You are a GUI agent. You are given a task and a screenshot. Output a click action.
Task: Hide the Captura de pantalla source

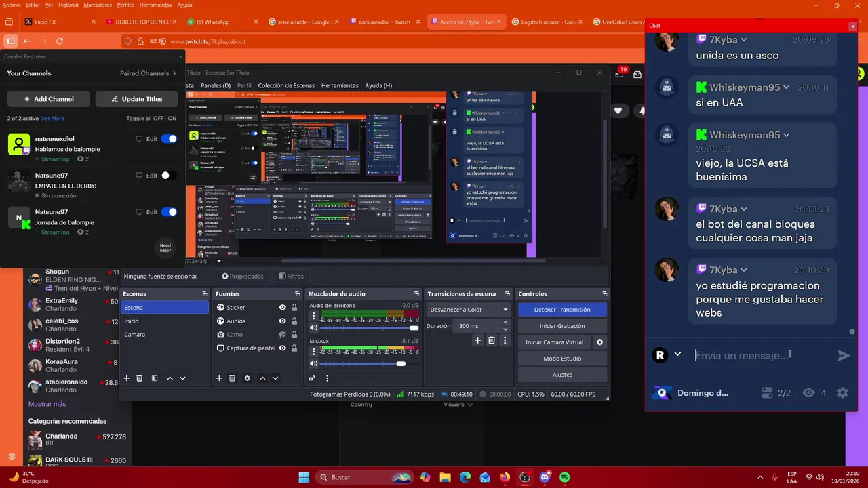coord(282,348)
